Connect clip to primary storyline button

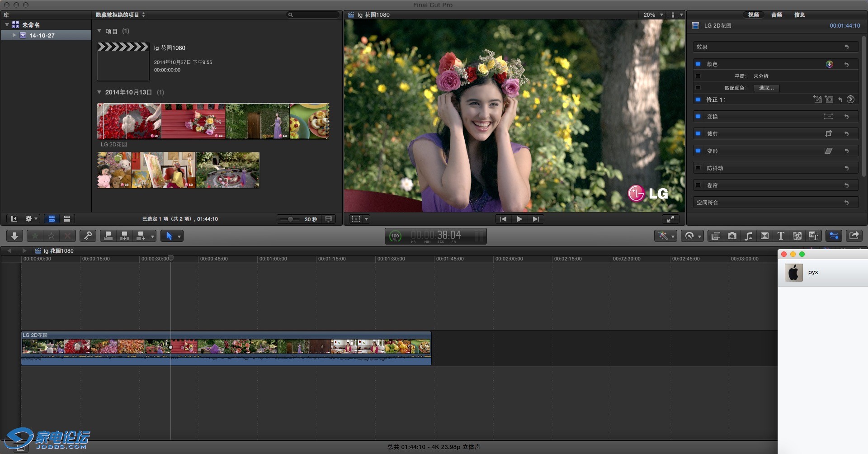tap(108, 236)
